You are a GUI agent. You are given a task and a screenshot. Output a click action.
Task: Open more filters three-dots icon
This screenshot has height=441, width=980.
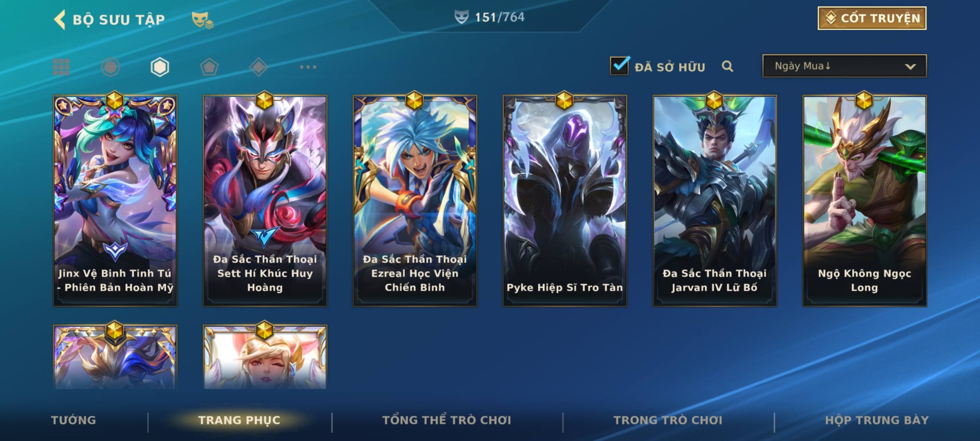coord(308,67)
